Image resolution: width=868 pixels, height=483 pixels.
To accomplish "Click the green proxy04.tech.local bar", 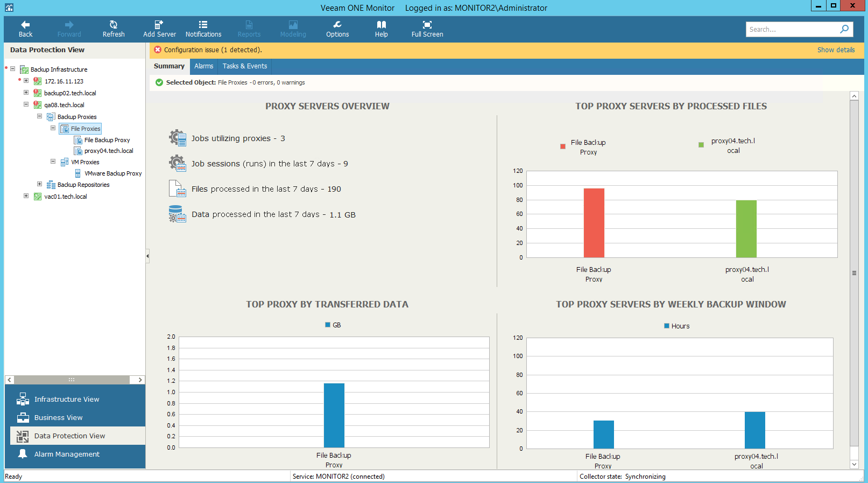I will 746,229.
